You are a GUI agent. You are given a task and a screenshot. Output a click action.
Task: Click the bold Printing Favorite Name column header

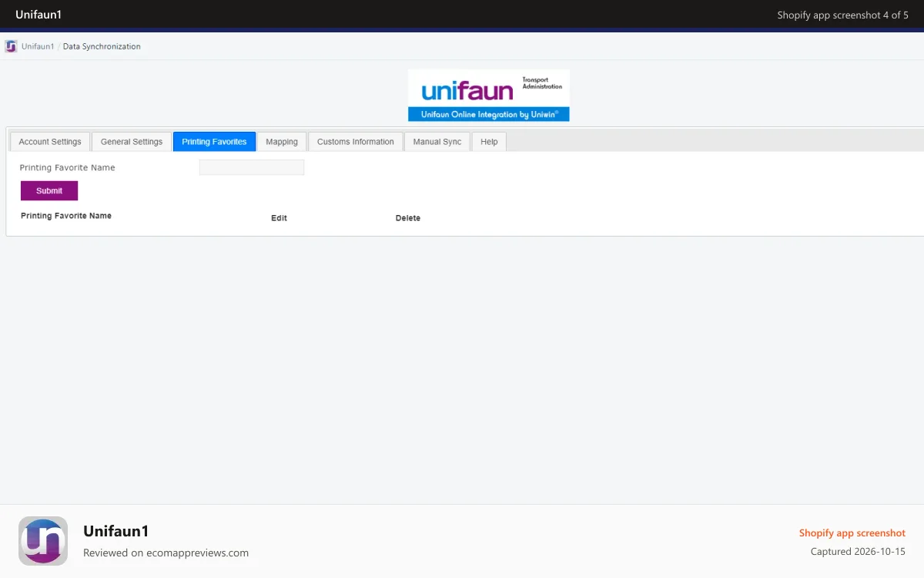click(x=66, y=216)
